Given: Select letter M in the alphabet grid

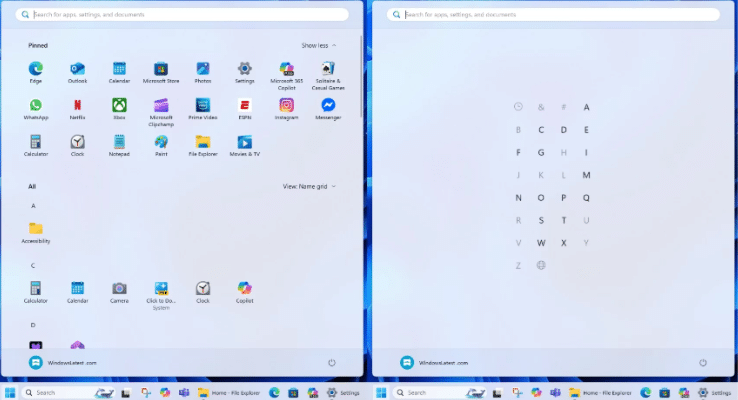Looking at the screenshot, I should [586, 175].
